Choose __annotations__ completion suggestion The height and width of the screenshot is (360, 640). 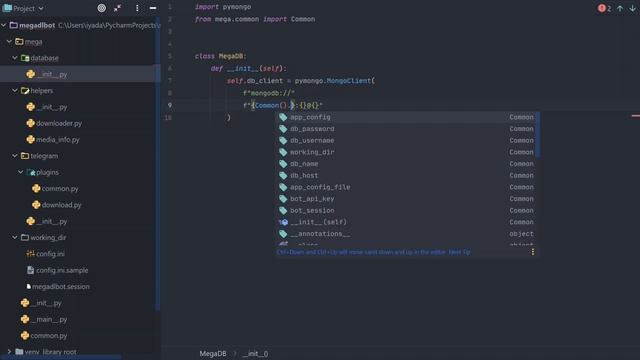406,234
